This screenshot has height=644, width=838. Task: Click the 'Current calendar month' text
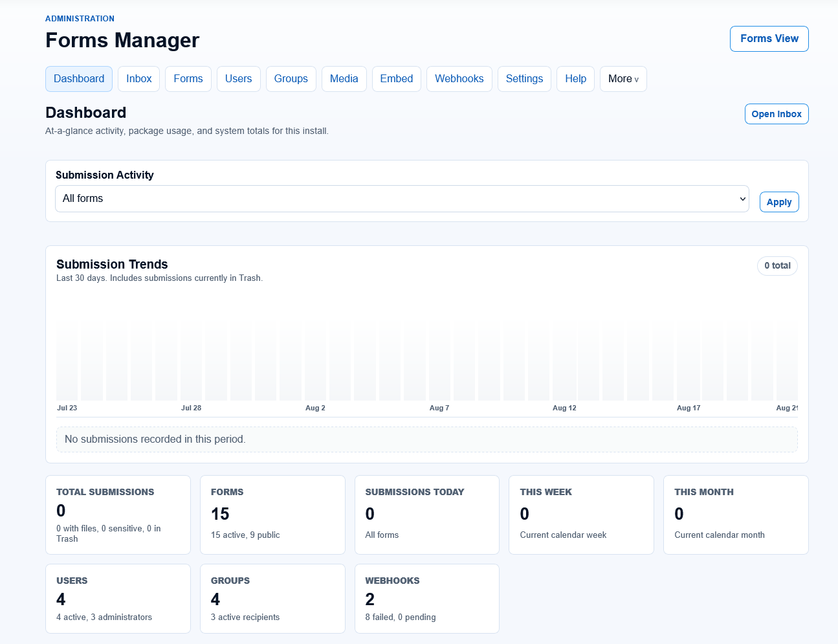tap(720, 535)
